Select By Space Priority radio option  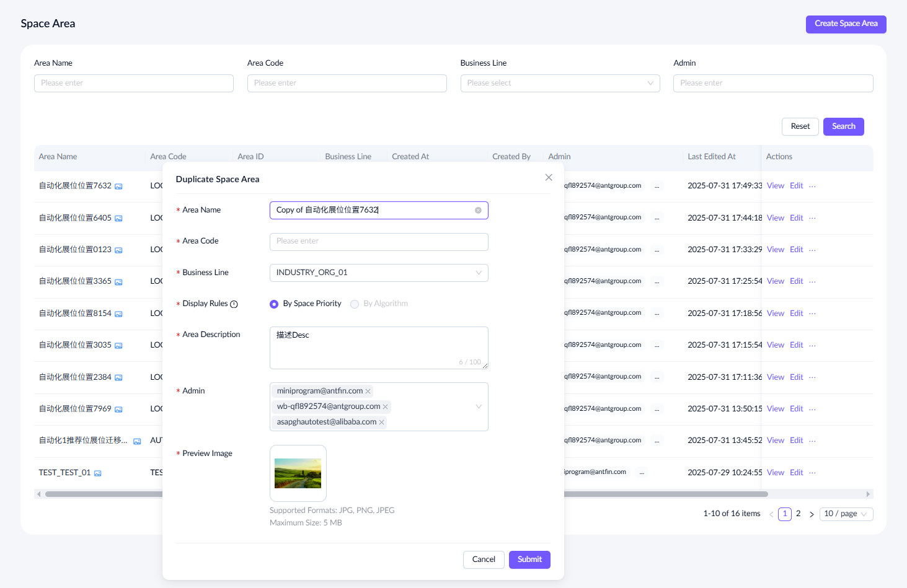click(x=274, y=304)
